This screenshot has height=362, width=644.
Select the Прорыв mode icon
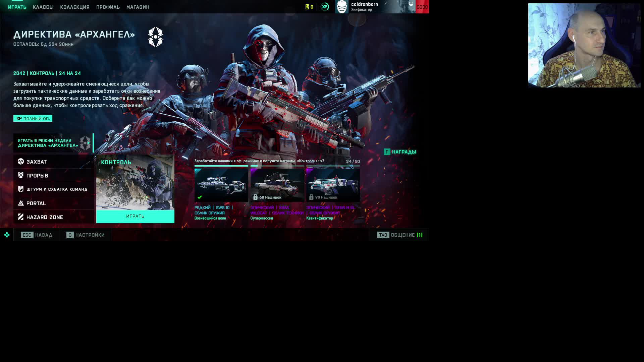point(21,175)
